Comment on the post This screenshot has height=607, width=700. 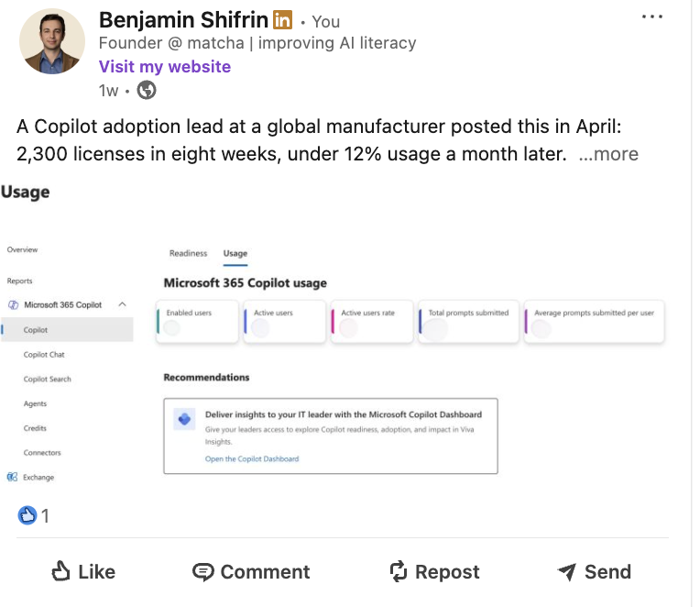251,572
